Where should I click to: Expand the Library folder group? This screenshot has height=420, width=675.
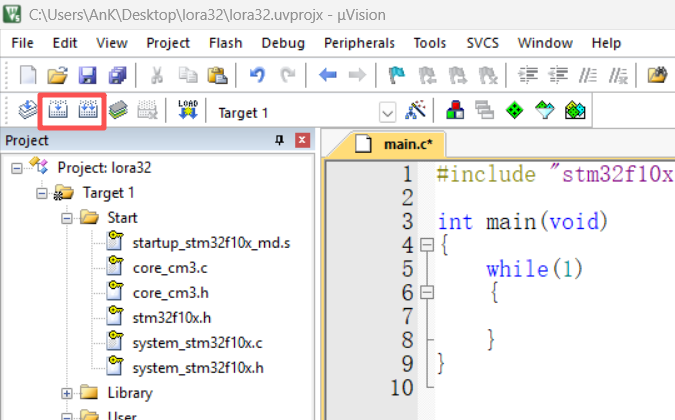pyautogui.click(x=67, y=393)
